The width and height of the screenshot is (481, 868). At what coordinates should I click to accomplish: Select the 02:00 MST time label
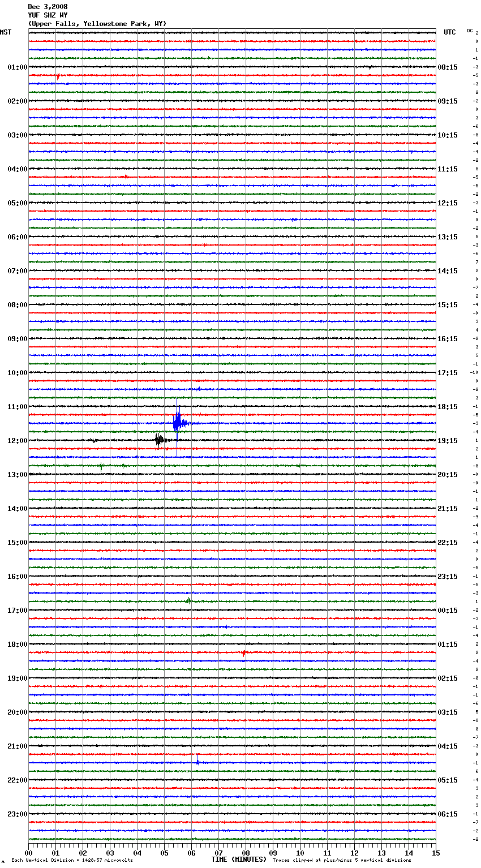pyautogui.click(x=18, y=101)
